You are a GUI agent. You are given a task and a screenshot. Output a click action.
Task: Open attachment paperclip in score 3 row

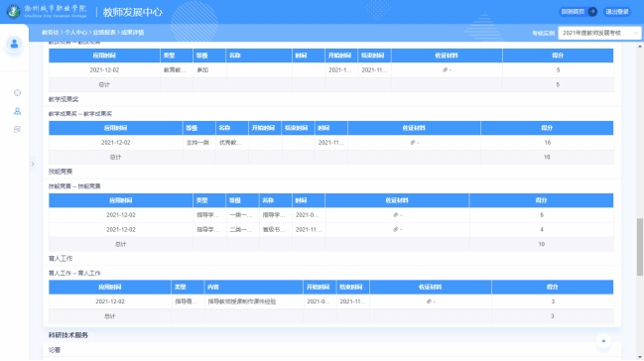point(429,301)
